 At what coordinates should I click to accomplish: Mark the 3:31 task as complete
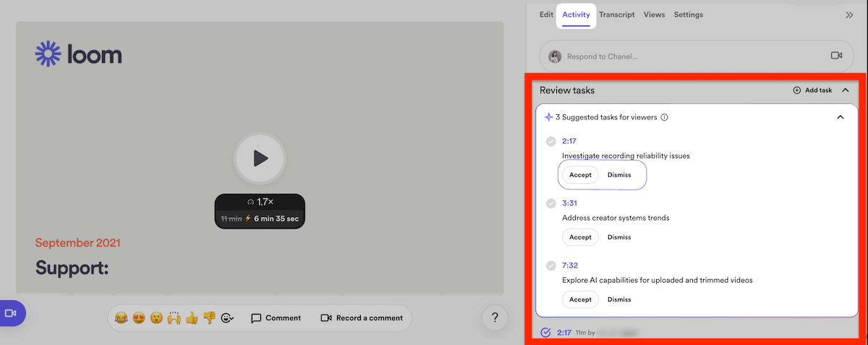[551, 204]
